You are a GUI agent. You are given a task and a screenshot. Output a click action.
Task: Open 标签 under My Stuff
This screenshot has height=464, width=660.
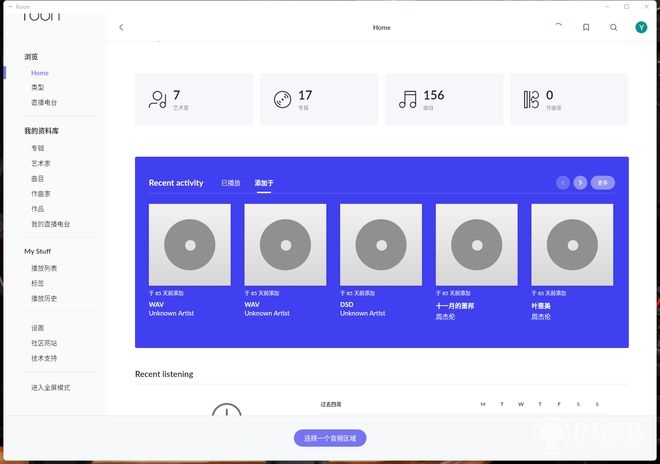pyautogui.click(x=37, y=283)
